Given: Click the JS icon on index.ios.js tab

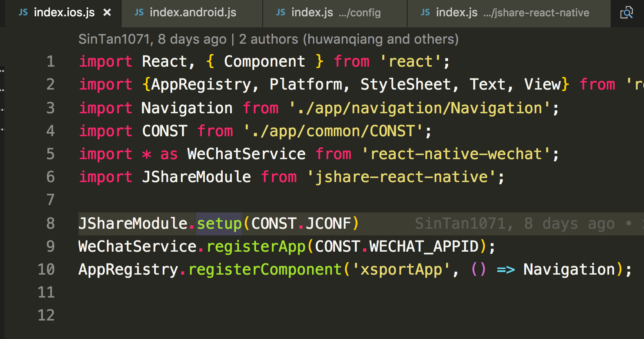Looking at the screenshot, I should tap(23, 12).
